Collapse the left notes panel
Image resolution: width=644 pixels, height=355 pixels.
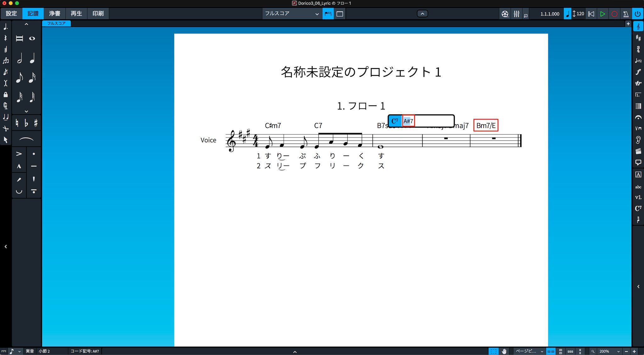click(6, 247)
